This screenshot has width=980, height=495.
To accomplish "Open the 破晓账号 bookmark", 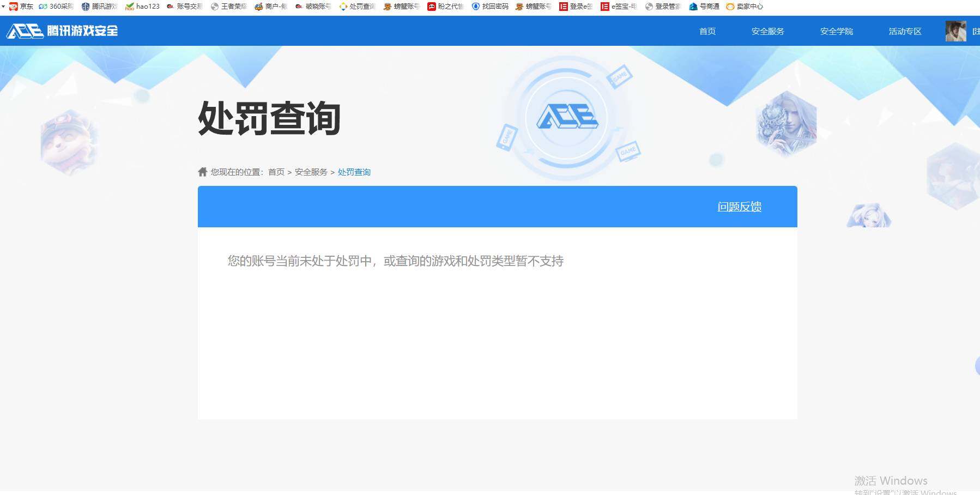I will tap(312, 7).
